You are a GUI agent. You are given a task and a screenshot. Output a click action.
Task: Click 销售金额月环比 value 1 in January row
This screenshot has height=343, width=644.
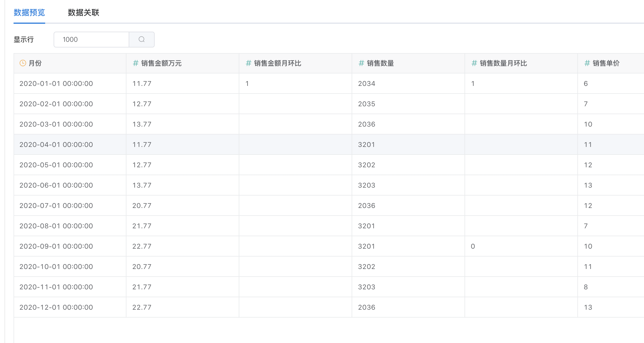pos(247,84)
